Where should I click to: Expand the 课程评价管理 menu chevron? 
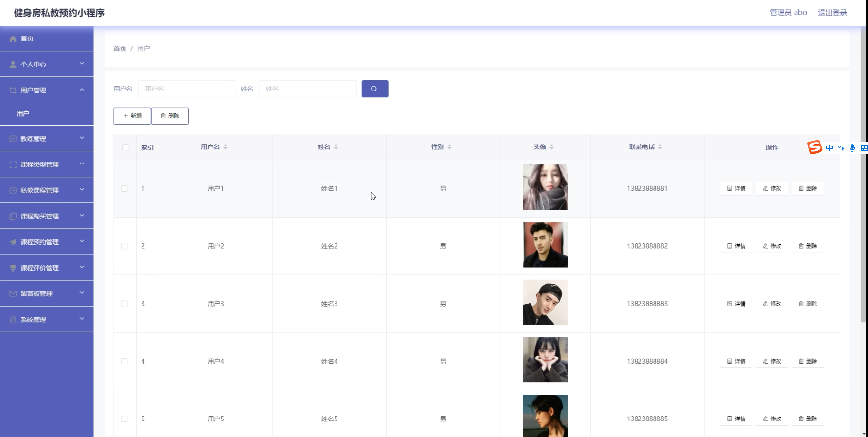82,267
